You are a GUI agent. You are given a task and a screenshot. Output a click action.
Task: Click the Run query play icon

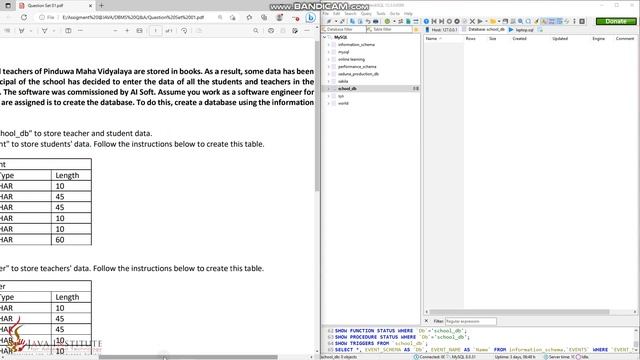(480, 21)
